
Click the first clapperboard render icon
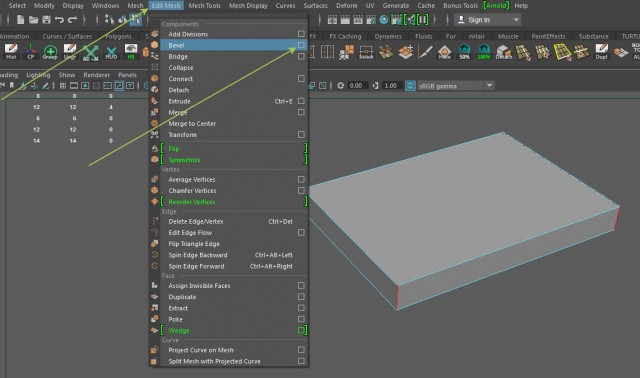click(332, 20)
